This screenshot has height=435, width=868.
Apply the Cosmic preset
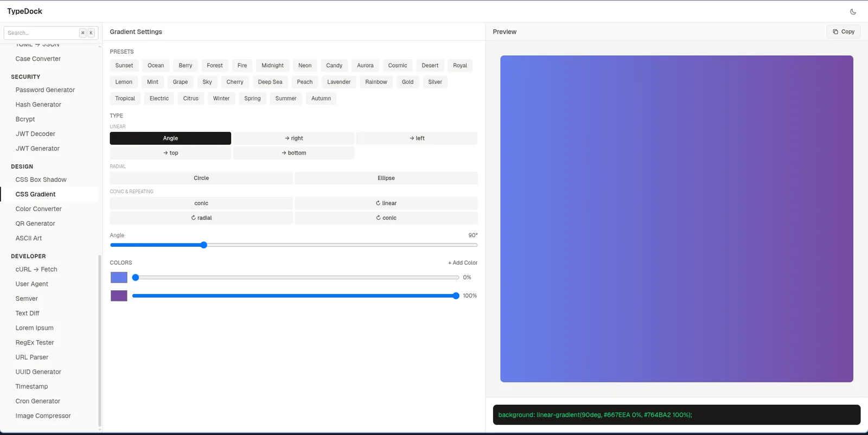(398, 66)
